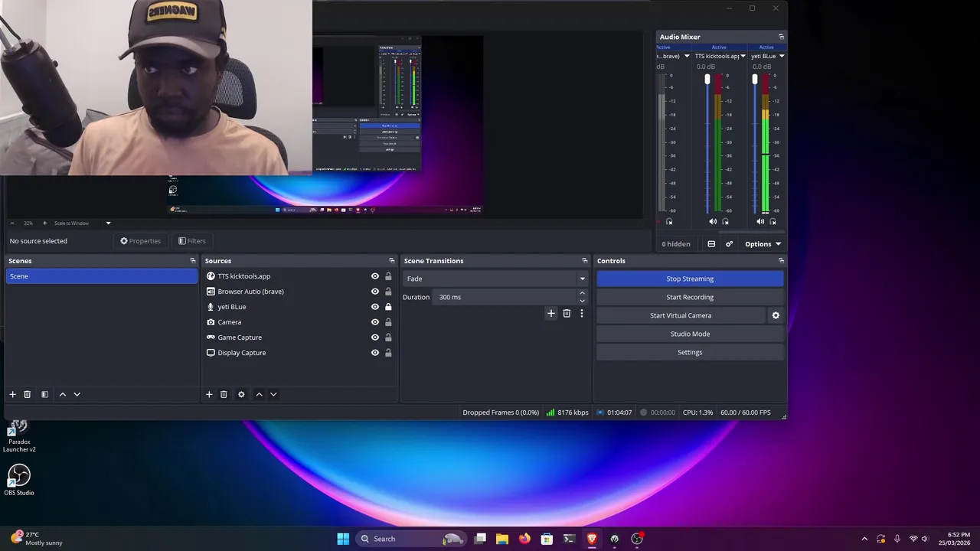
Task: Open Brave browser from taskbar
Action: [x=592, y=539]
